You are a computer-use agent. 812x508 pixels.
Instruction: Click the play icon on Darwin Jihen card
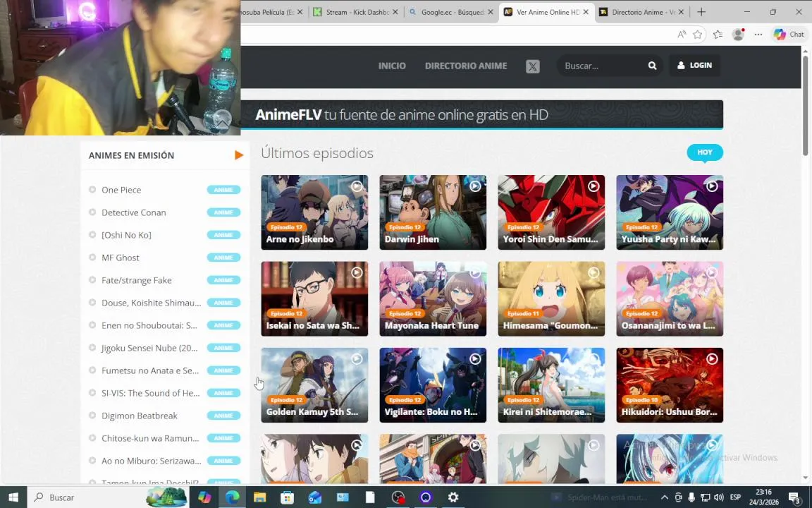(x=475, y=186)
